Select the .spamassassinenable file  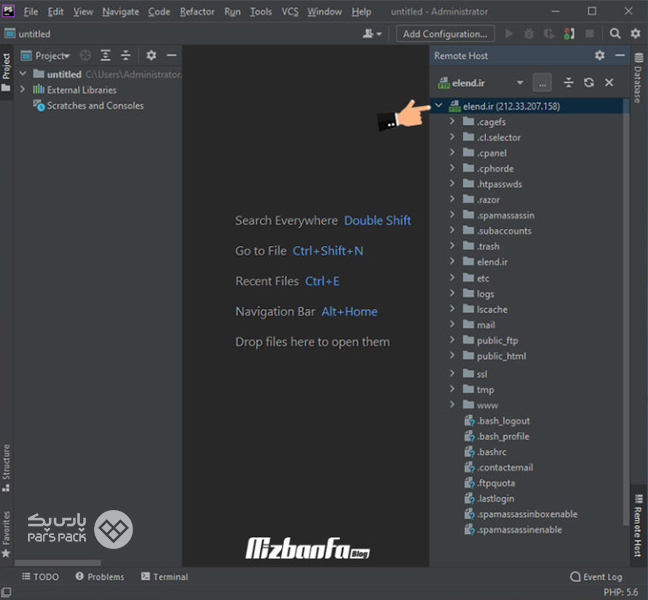point(513,529)
